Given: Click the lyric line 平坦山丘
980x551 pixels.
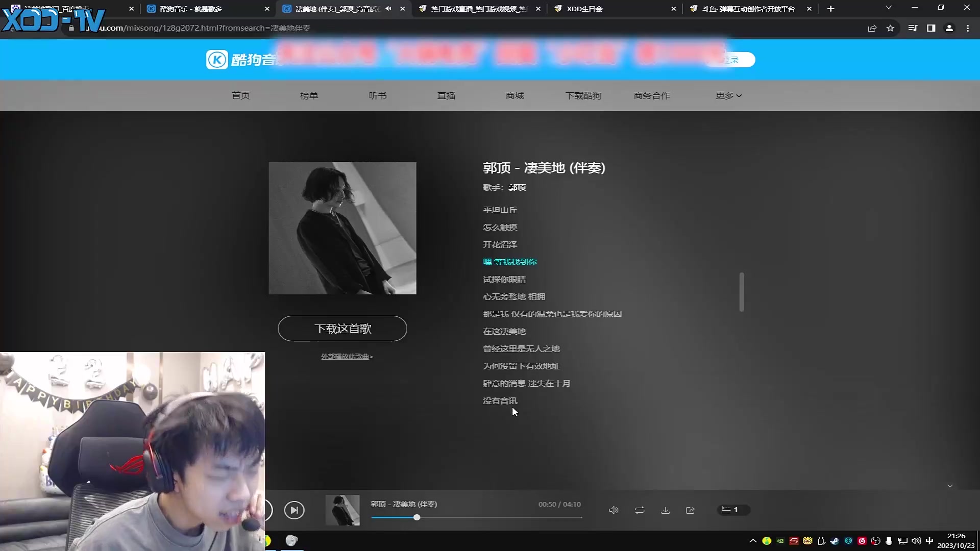Looking at the screenshot, I should click(x=500, y=210).
